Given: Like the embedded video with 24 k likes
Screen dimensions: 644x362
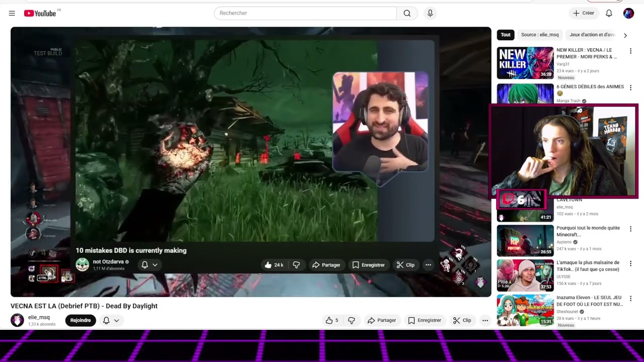Looking at the screenshot, I should point(274,265).
